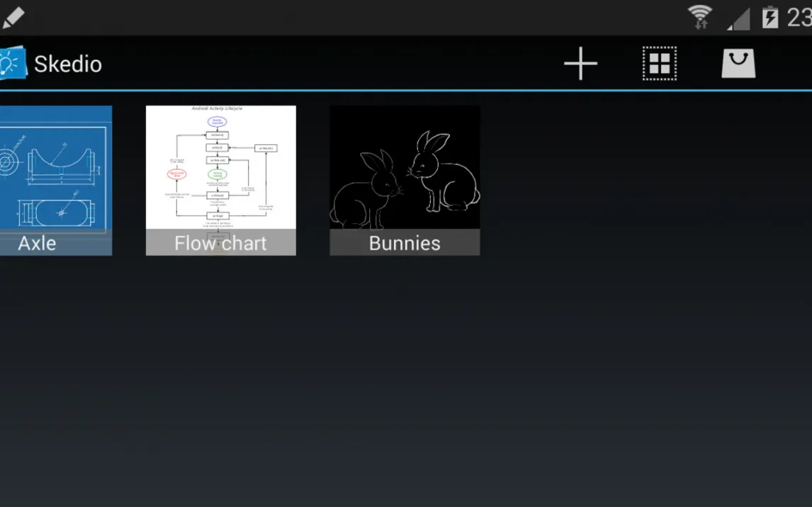Open the dotted grid selection icon
This screenshot has height=507, width=812.
point(659,64)
